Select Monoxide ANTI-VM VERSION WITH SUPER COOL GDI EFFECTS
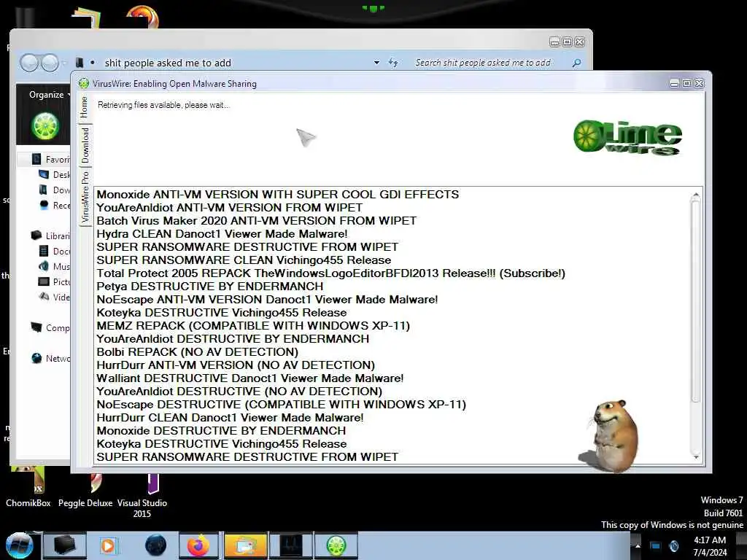747x560 pixels. [x=278, y=194]
